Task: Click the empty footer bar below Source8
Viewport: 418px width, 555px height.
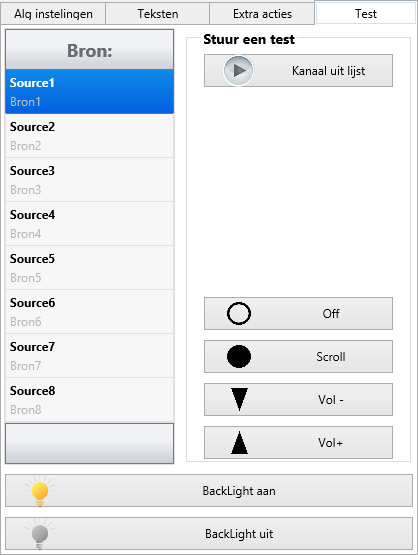Action: click(x=90, y=444)
